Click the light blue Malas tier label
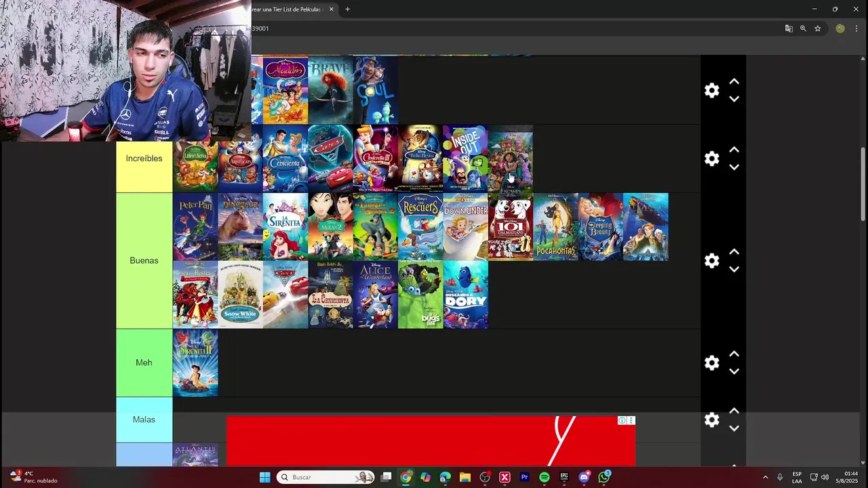The image size is (868, 488). click(144, 420)
